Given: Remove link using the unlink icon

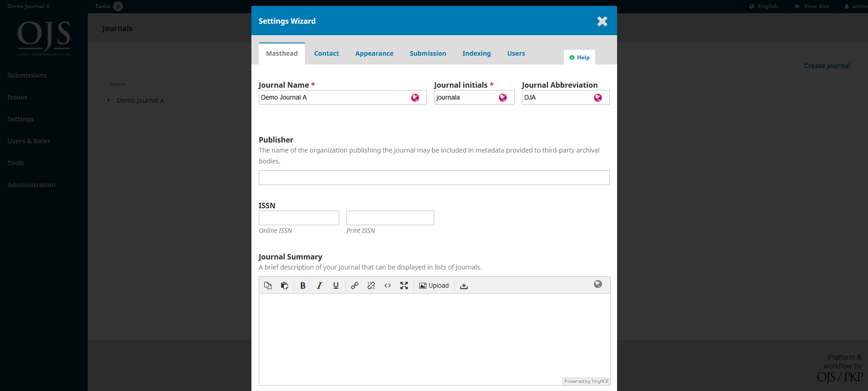Looking at the screenshot, I should tap(371, 285).
